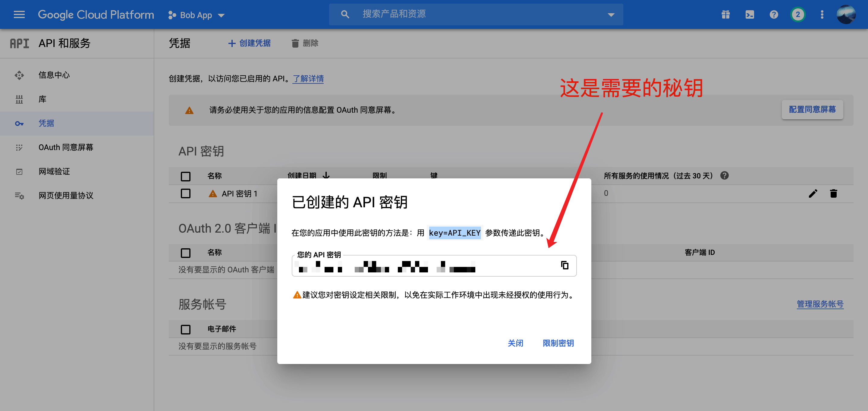Activate Cloud Shell terminal icon
This screenshot has height=411, width=868.
click(750, 14)
